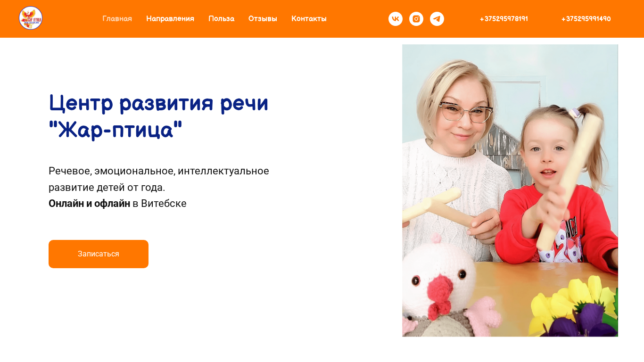Open the Контакты menu item

309,19
